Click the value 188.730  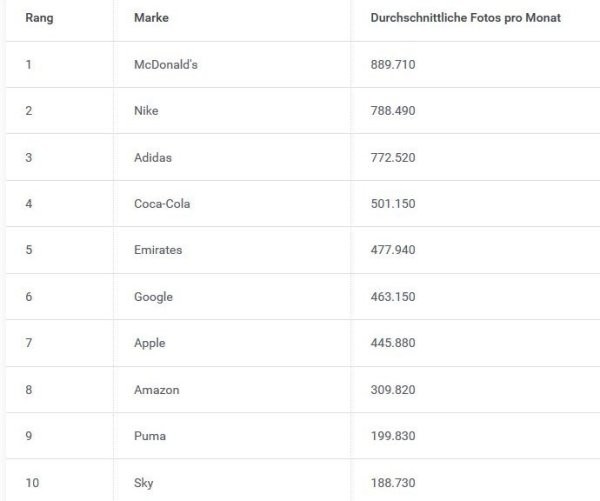[393, 483]
